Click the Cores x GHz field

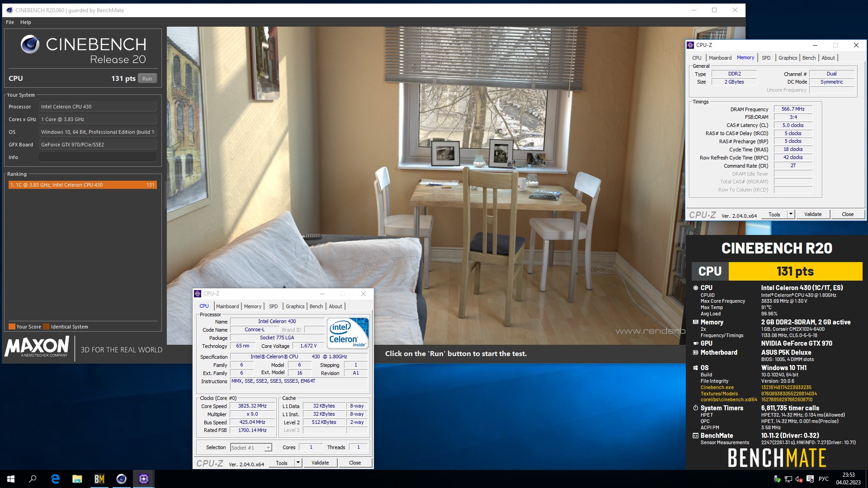tap(98, 119)
